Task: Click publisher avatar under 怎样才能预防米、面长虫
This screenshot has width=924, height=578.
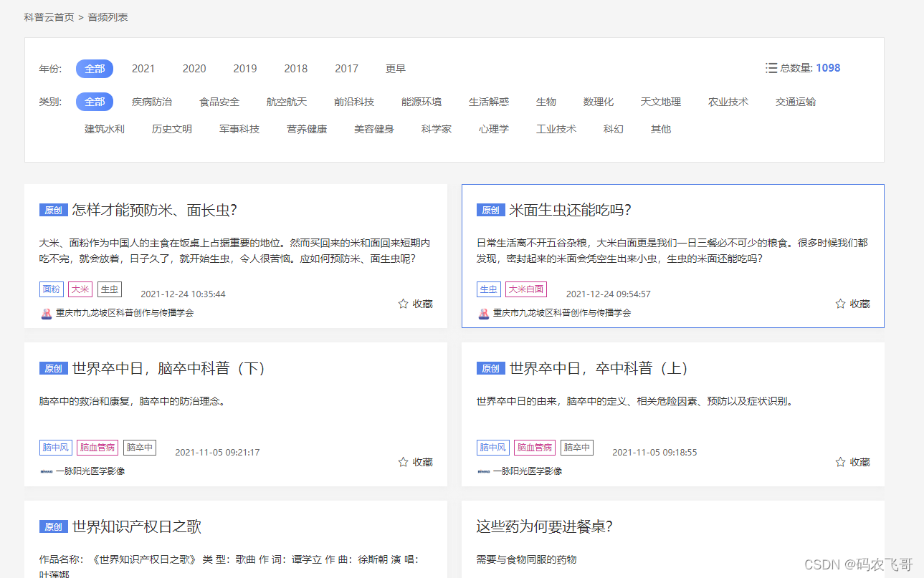Action: (x=47, y=313)
